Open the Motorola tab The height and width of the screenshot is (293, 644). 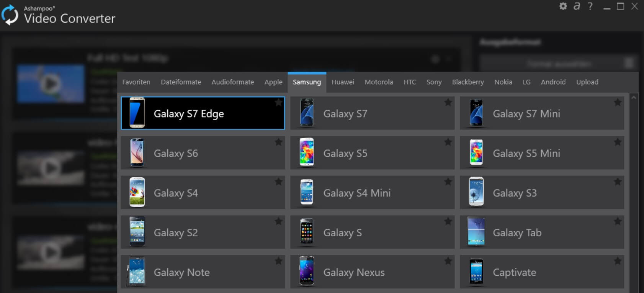coord(379,82)
